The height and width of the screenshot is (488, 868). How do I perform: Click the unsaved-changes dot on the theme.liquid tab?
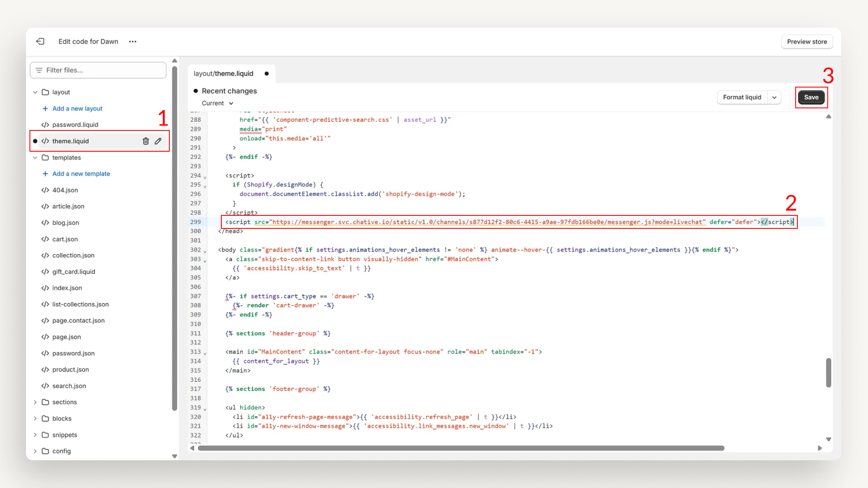[x=267, y=74]
